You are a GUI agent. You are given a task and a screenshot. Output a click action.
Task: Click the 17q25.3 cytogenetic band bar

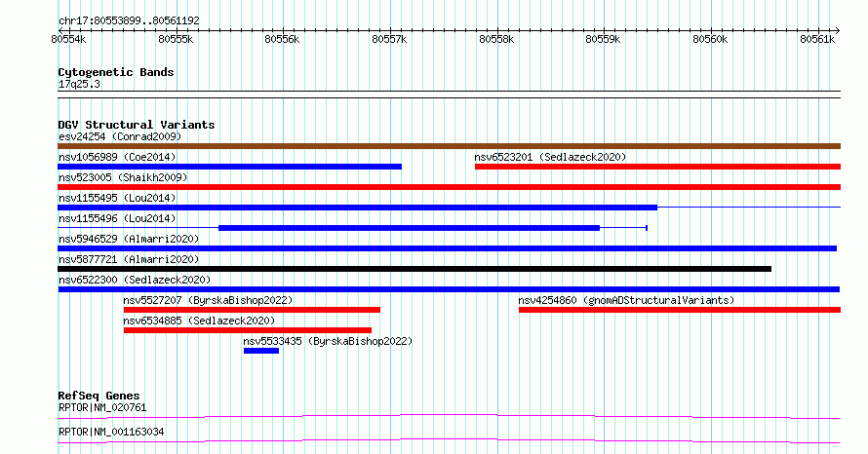(449, 95)
